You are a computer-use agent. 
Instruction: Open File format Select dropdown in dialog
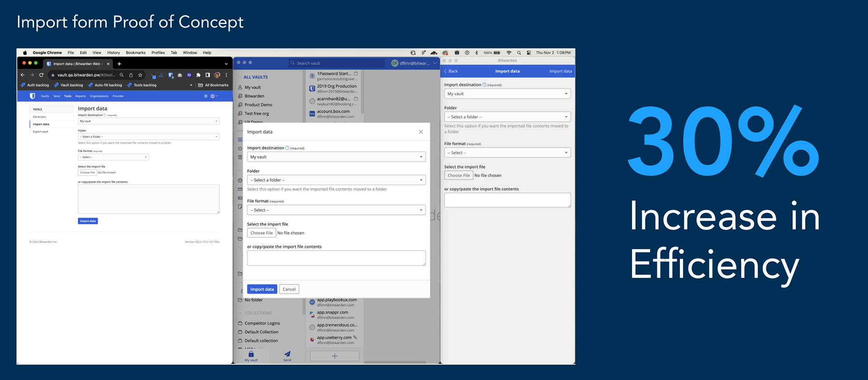(336, 210)
